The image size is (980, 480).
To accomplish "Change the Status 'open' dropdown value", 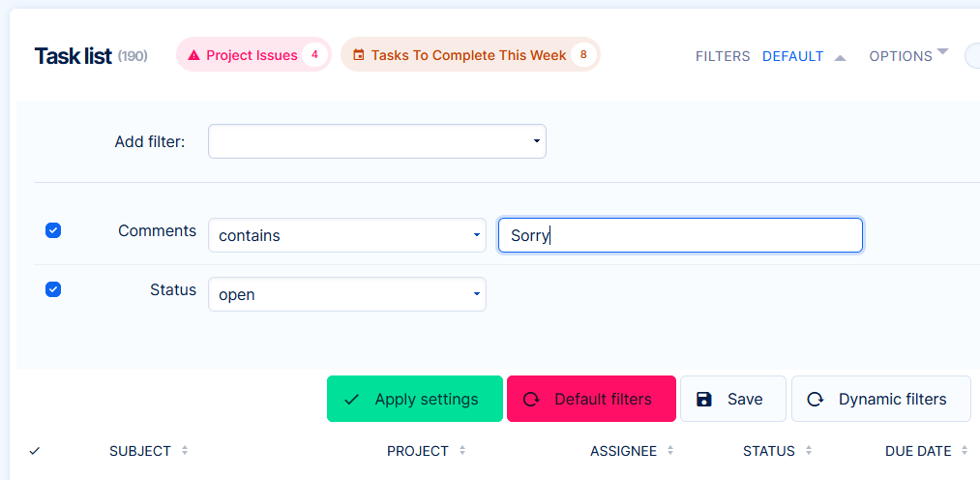I will tap(346, 294).
